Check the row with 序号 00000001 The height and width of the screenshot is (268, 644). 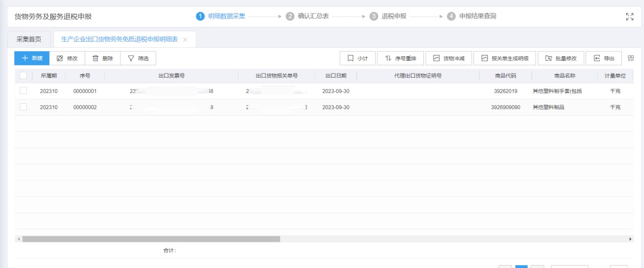point(23,91)
